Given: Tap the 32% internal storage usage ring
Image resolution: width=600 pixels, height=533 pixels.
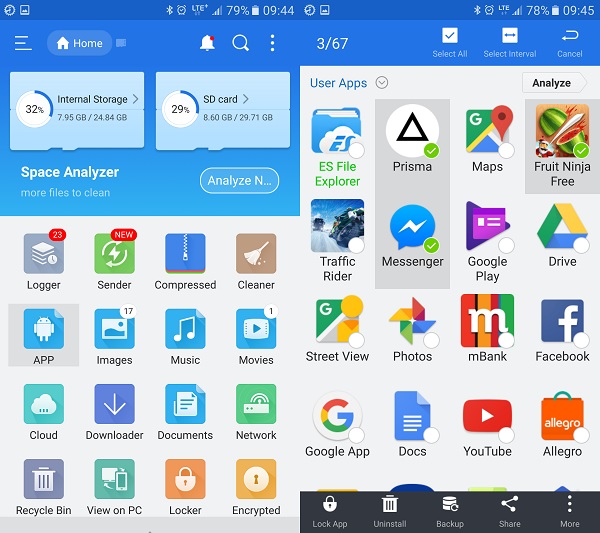Looking at the screenshot, I should 34,109.
